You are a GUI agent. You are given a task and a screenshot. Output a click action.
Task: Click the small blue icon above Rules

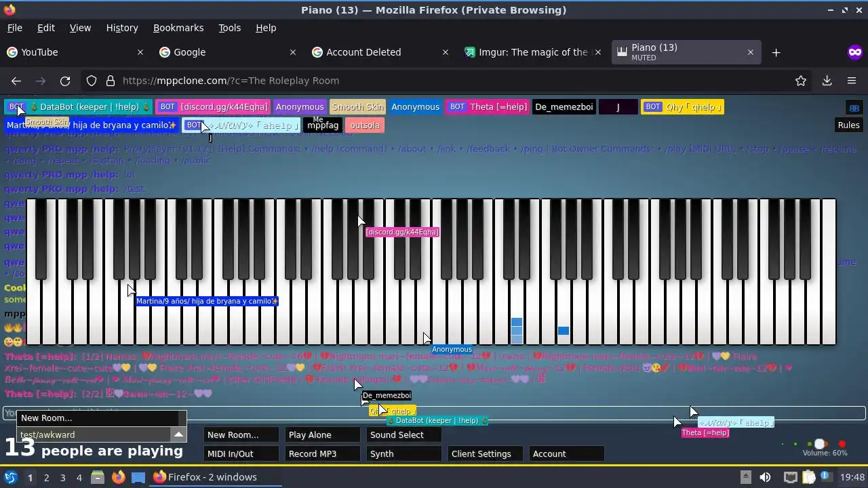click(x=854, y=108)
